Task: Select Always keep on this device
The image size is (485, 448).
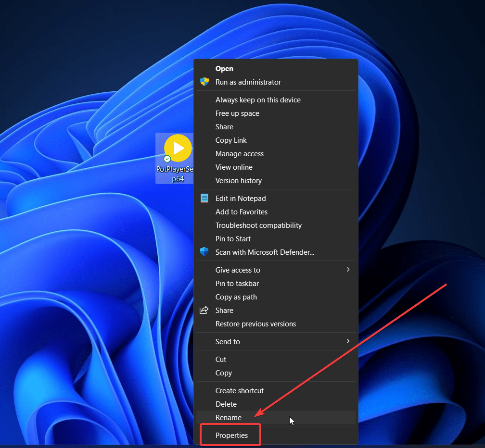Action: point(258,100)
